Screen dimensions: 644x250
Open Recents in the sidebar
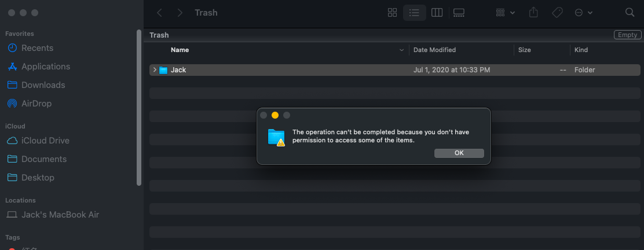coord(37,48)
